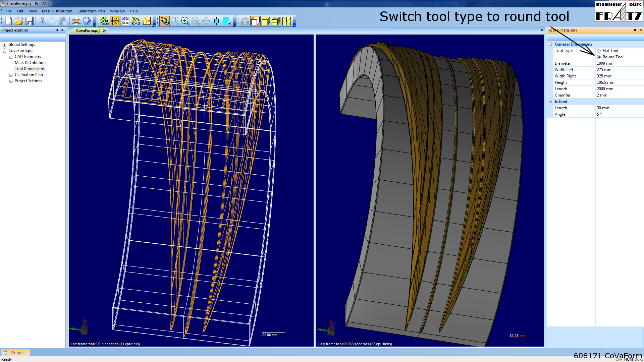Expand the Global Settings tree node

[x=5, y=45]
